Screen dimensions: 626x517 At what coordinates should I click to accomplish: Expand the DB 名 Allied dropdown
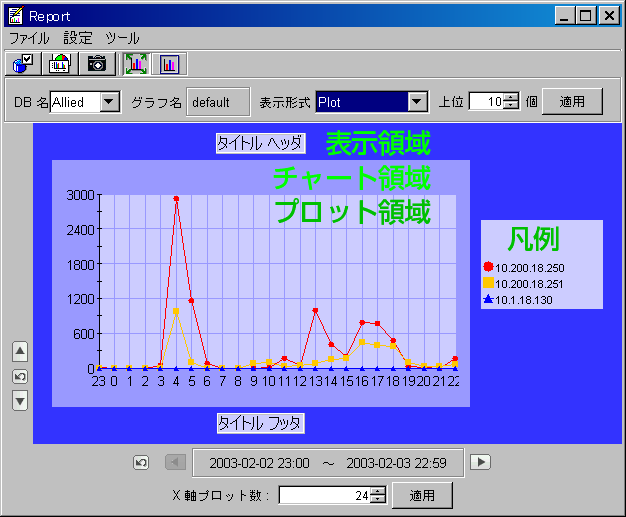(109, 102)
